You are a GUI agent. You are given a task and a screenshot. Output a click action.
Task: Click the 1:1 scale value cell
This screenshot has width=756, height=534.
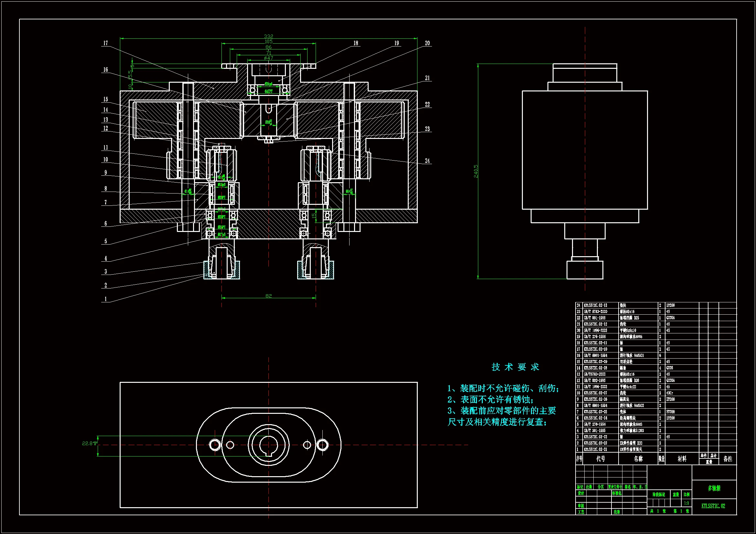click(x=686, y=503)
